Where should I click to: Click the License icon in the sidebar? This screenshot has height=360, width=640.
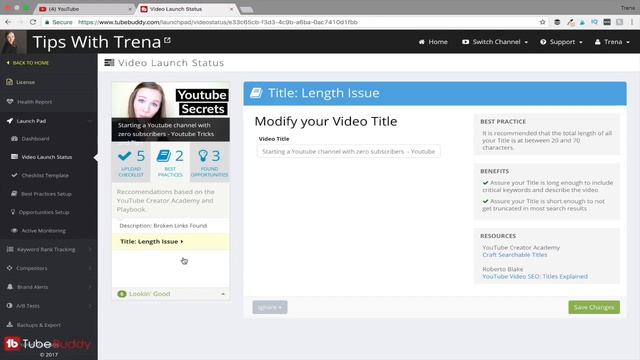pos(9,82)
